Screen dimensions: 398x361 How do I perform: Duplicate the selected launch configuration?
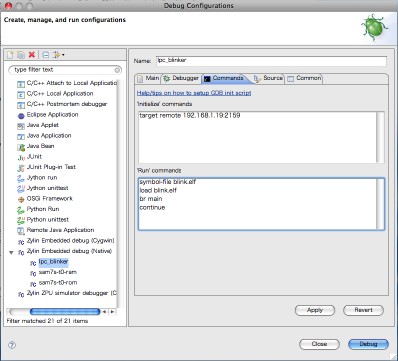pos(21,55)
